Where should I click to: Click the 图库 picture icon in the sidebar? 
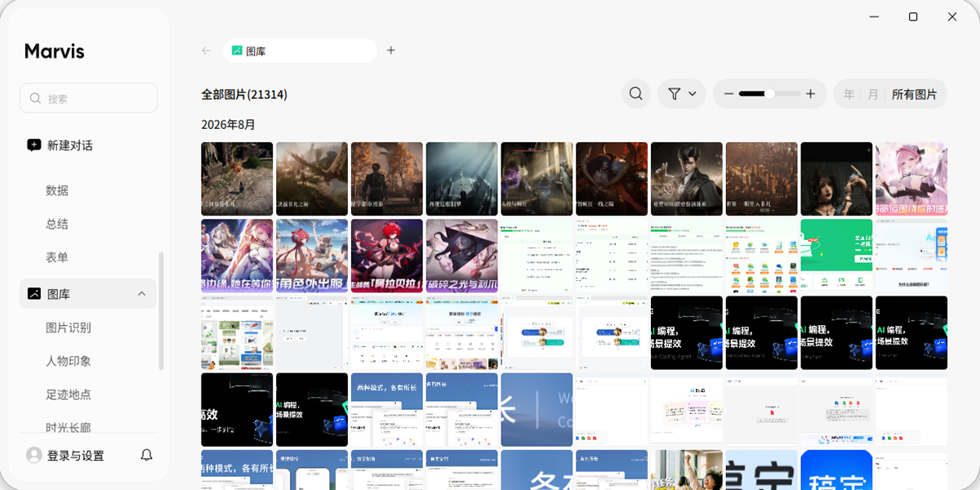point(33,293)
